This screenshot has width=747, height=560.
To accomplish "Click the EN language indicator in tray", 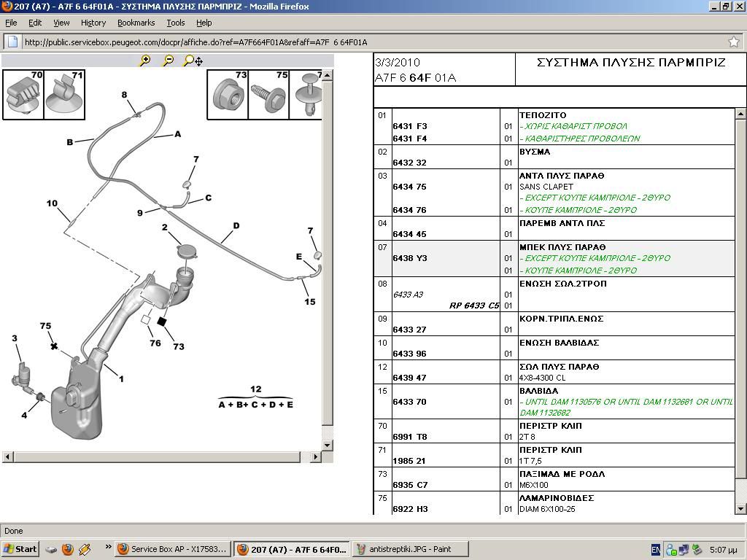I will coord(656,550).
